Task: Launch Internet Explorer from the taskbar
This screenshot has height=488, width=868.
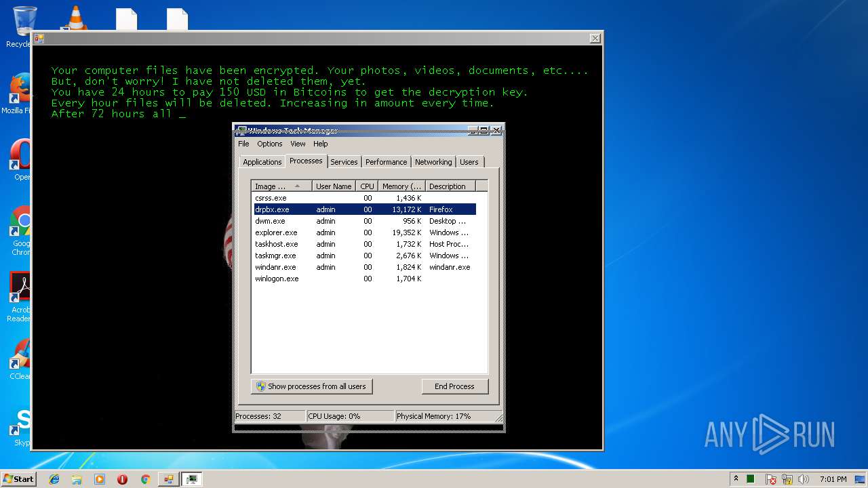Action: tap(54, 479)
